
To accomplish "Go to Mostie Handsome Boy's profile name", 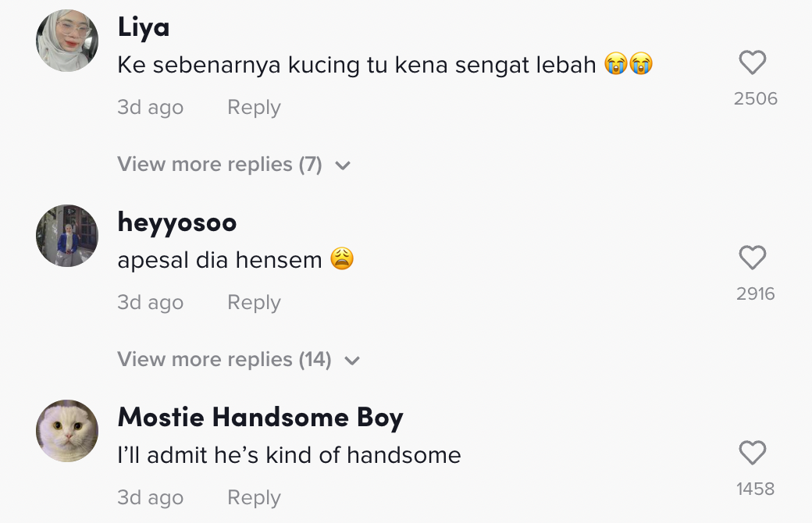I will click(260, 418).
